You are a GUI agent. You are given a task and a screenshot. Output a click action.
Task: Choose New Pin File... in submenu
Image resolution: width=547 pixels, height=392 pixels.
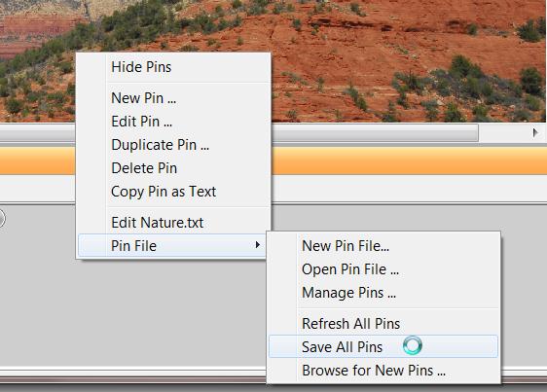[x=383, y=246]
